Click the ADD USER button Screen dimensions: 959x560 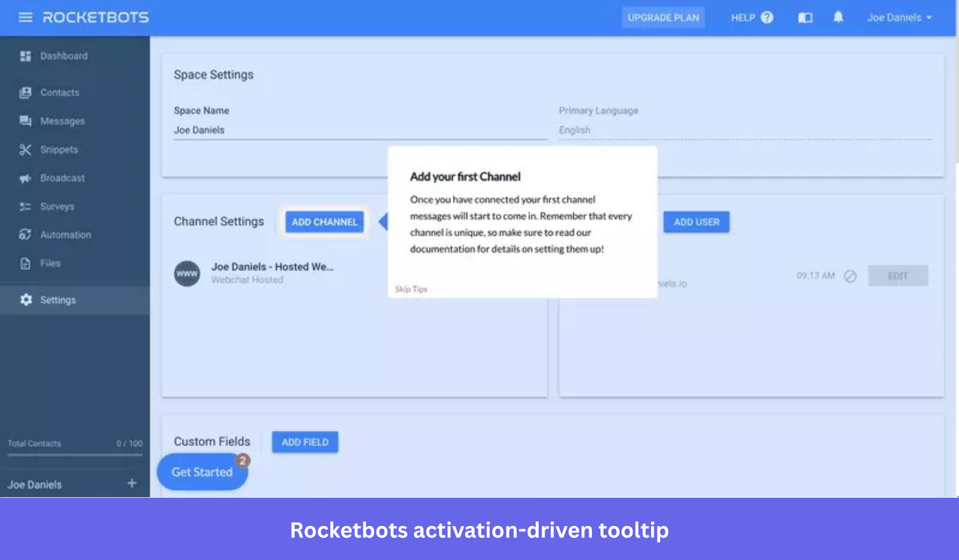pyautogui.click(x=696, y=222)
